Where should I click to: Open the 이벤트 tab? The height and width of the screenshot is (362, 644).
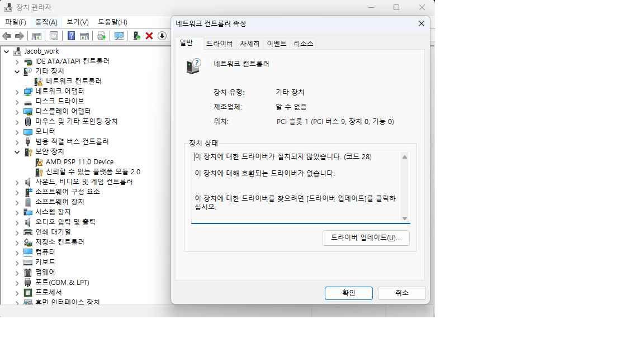276,44
